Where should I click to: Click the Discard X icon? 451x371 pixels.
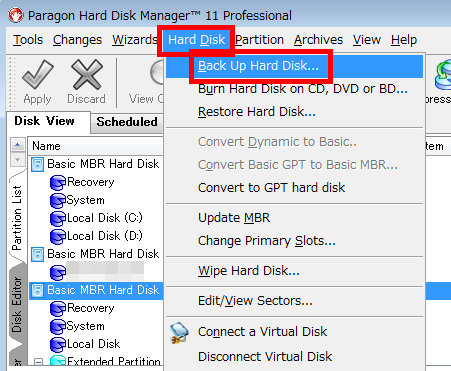86,74
